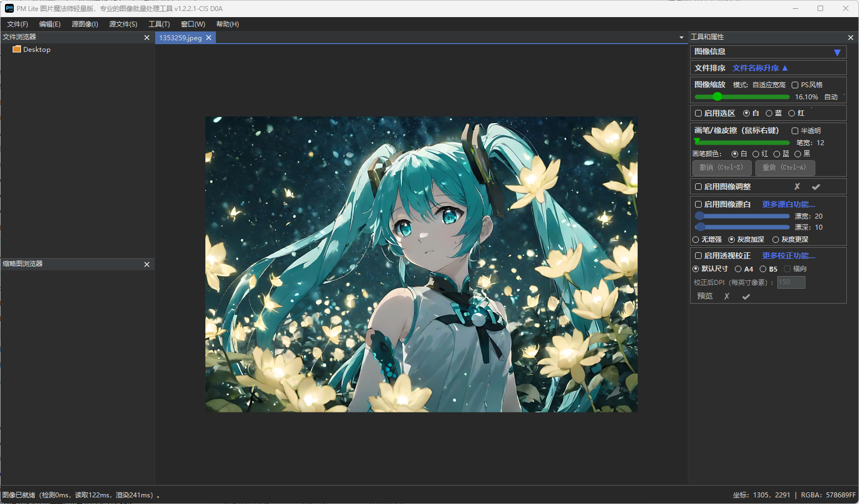Close the 1353259.jpeg tab

point(209,38)
